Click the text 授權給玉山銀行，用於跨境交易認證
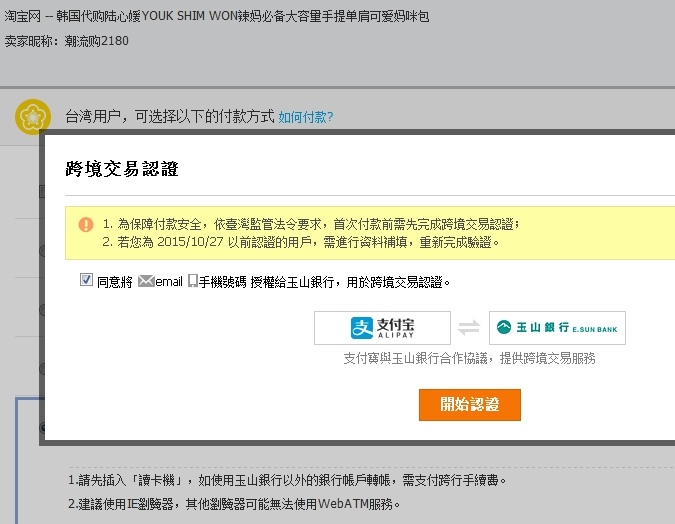675x524 pixels. click(350, 282)
